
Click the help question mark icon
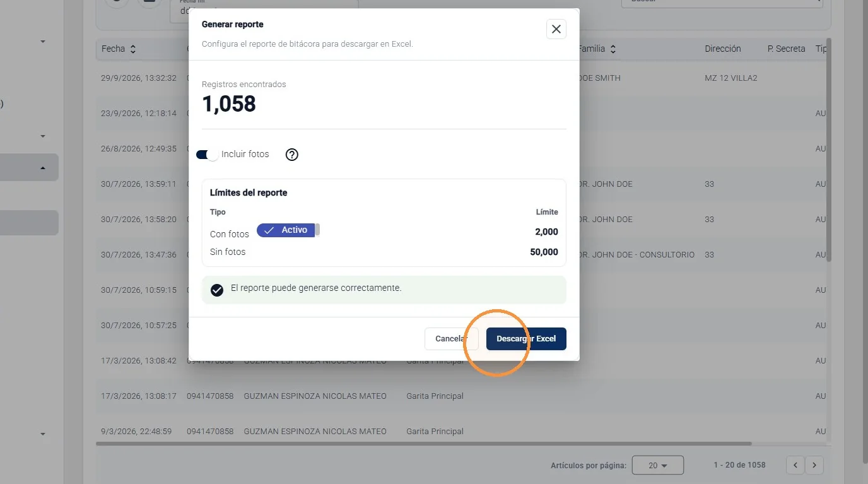[x=291, y=155]
